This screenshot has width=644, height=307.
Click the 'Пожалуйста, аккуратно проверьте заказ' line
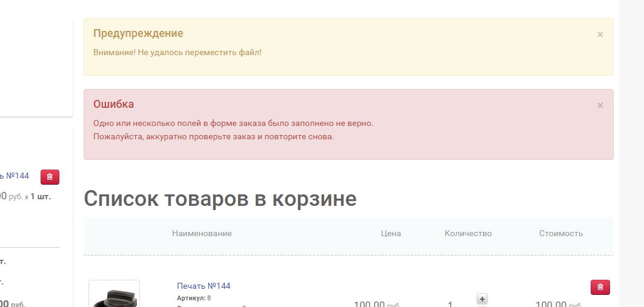click(213, 137)
